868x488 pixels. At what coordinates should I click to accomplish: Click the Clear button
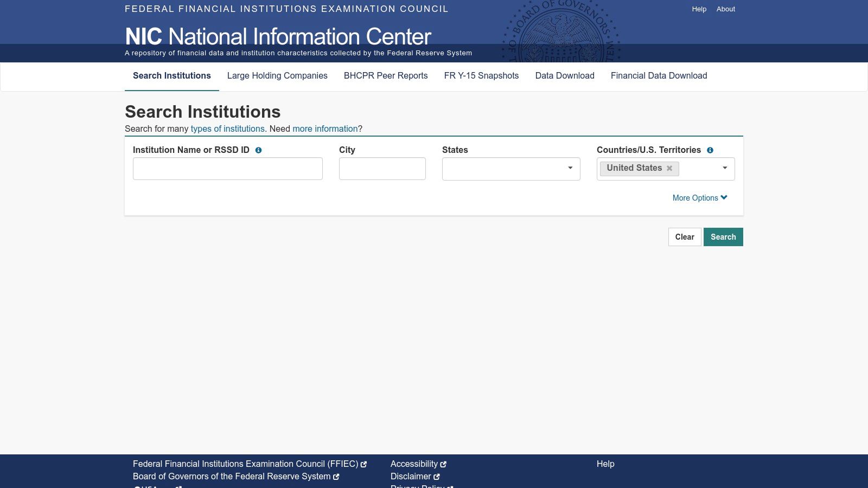pyautogui.click(x=685, y=237)
